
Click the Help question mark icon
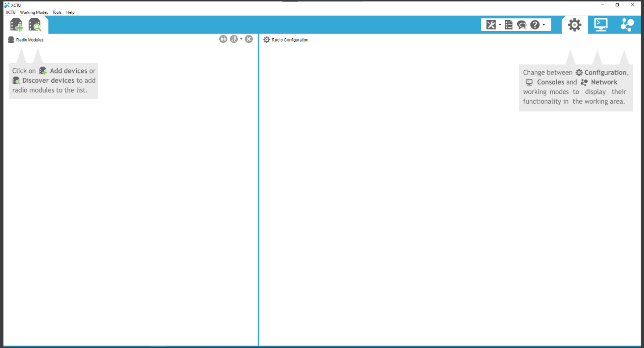pyautogui.click(x=535, y=25)
